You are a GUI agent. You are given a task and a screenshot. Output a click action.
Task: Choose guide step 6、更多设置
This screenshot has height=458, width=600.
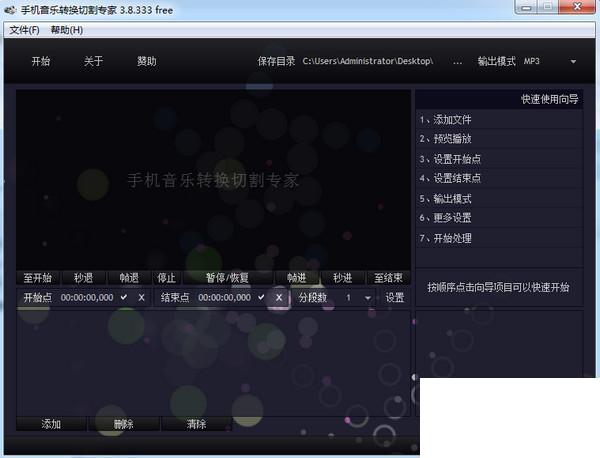(x=499, y=218)
